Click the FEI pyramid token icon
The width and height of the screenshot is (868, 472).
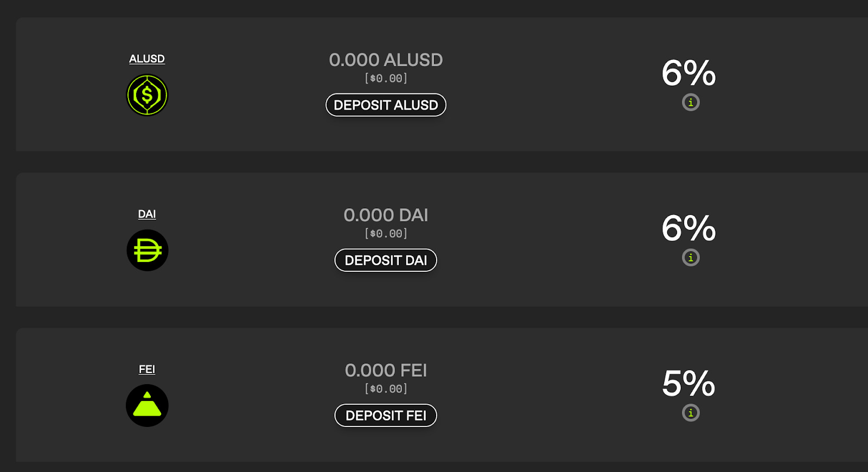[147, 405]
